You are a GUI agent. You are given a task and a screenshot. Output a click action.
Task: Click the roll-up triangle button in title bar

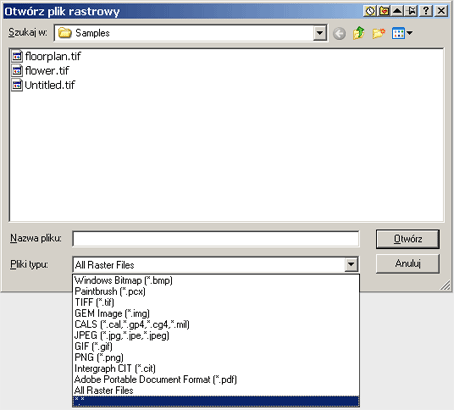398,11
